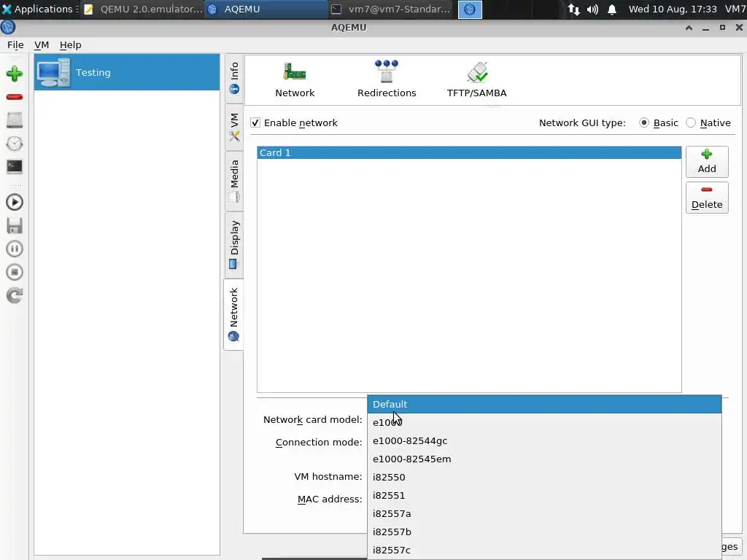The width and height of the screenshot is (747, 560).
Task: Choose i82550 network card model
Action: pyautogui.click(x=544, y=477)
